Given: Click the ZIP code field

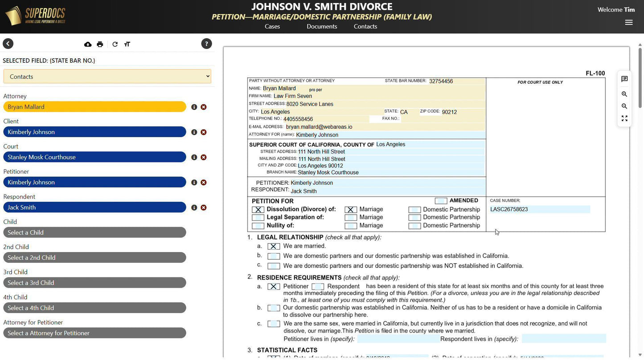Looking at the screenshot, I should [x=463, y=112].
